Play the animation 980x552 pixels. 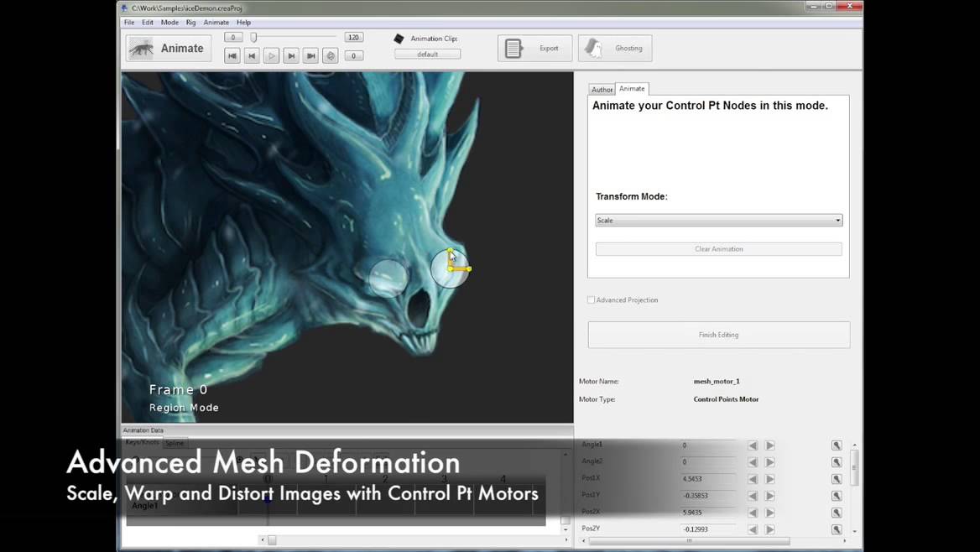point(271,55)
